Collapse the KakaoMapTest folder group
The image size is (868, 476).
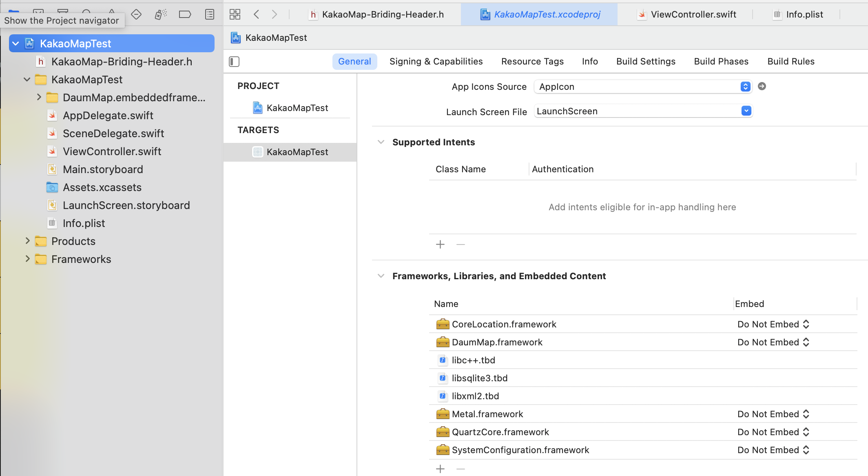27,80
